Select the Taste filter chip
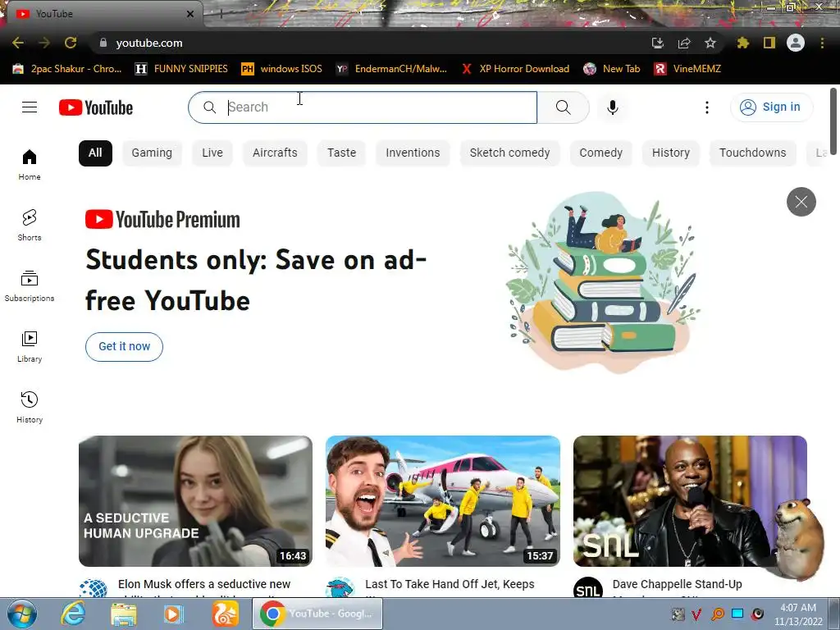The image size is (840, 630). [x=342, y=153]
